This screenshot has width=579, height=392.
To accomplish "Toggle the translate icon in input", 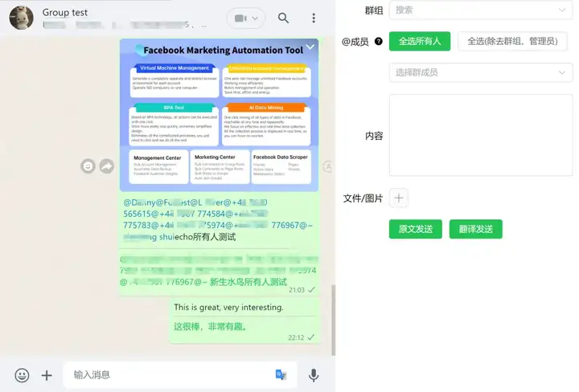I will pos(281,374).
